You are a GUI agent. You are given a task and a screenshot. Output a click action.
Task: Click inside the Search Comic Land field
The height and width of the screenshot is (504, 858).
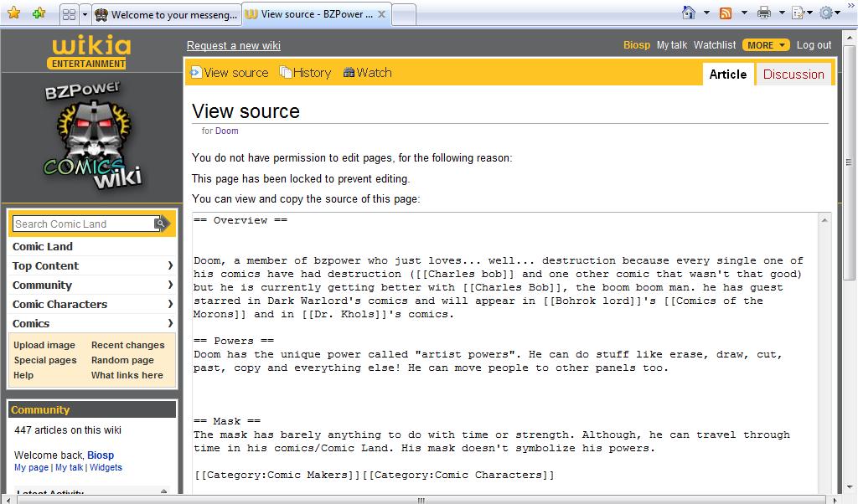[80, 224]
